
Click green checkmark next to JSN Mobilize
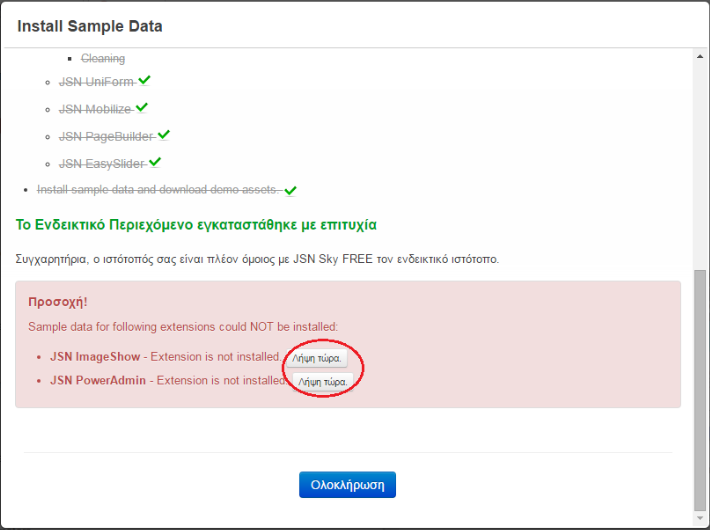(142, 107)
